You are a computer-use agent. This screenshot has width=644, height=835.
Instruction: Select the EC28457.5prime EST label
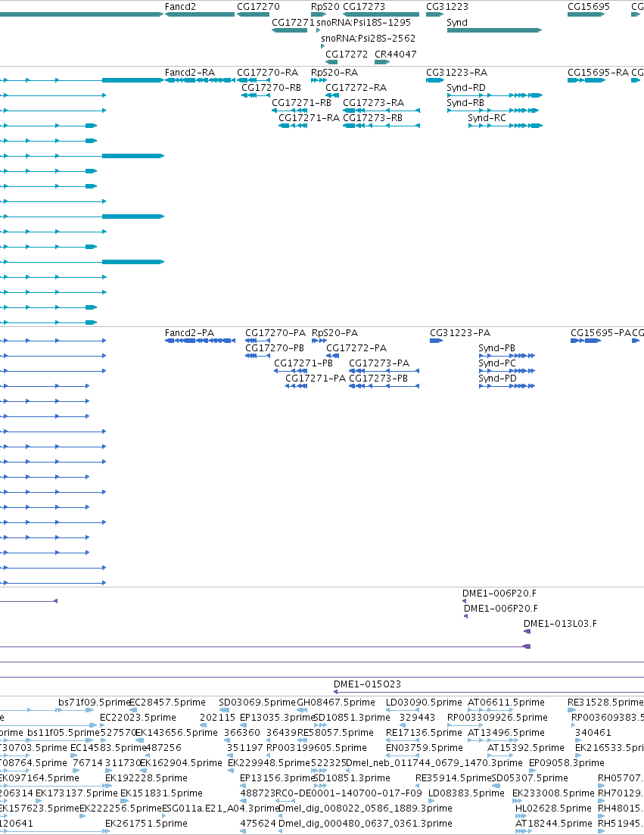pos(168,703)
